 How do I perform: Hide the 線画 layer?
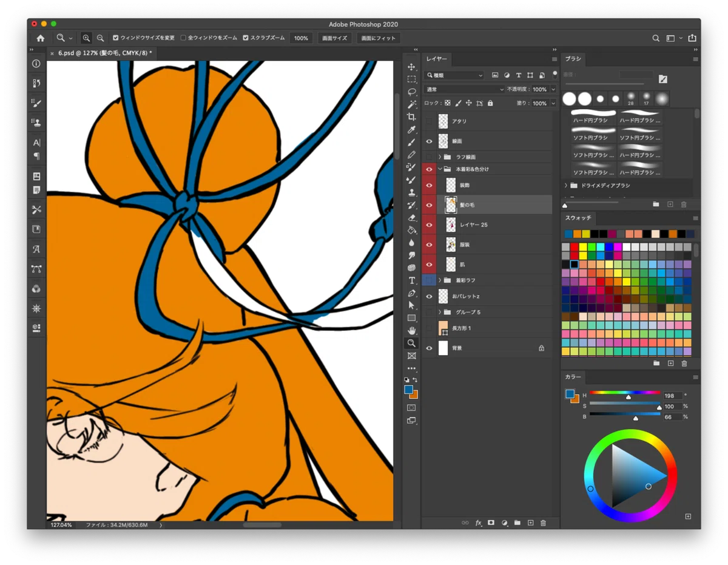pos(429,141)
